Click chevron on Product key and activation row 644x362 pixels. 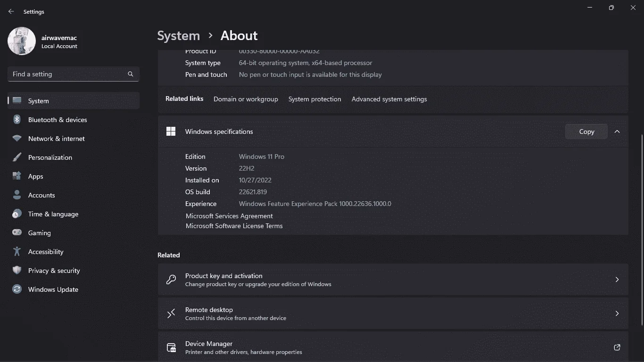(617, 280)
